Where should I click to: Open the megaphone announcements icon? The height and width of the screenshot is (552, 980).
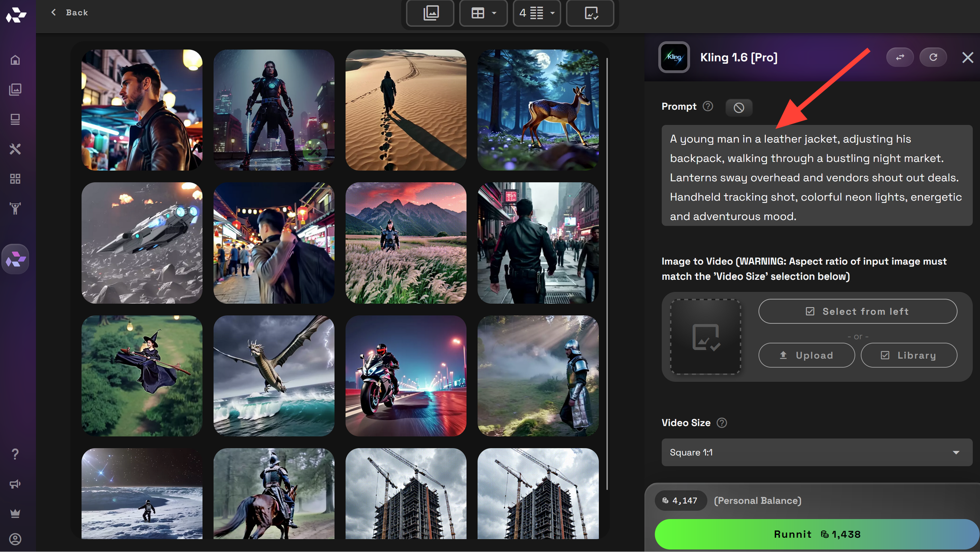pyautogui.click(x=15, y=484)
